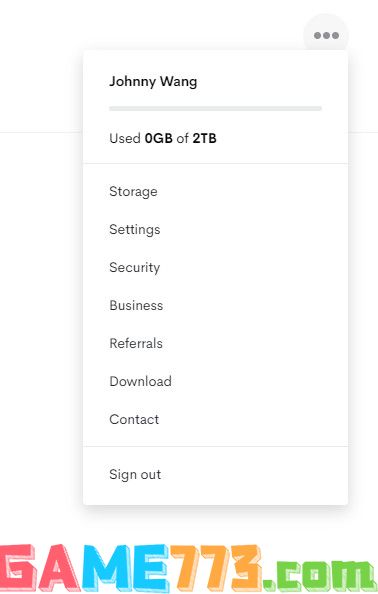Click the green .com text in watermark
This screenshot has width=378, height=594.
coord(320,574)
